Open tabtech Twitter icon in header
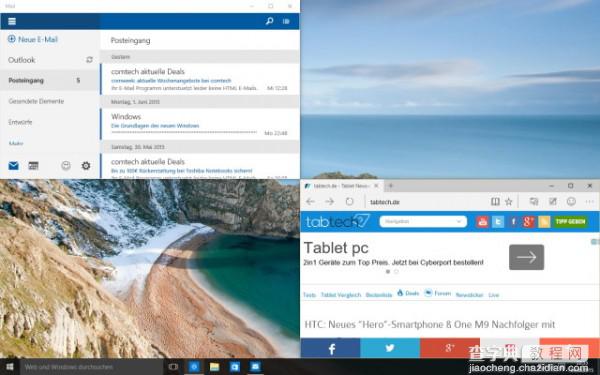This screenshot has height=375, width=600. click(x=498, y=222)
